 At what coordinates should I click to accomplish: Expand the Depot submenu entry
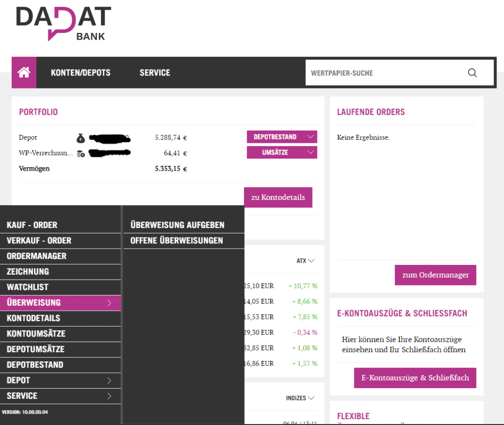60,380
